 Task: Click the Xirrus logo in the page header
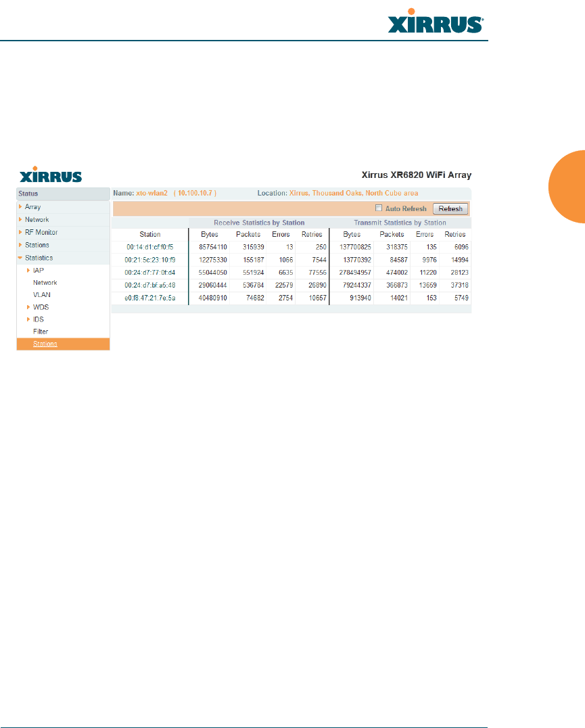click(x=436, y=22)
